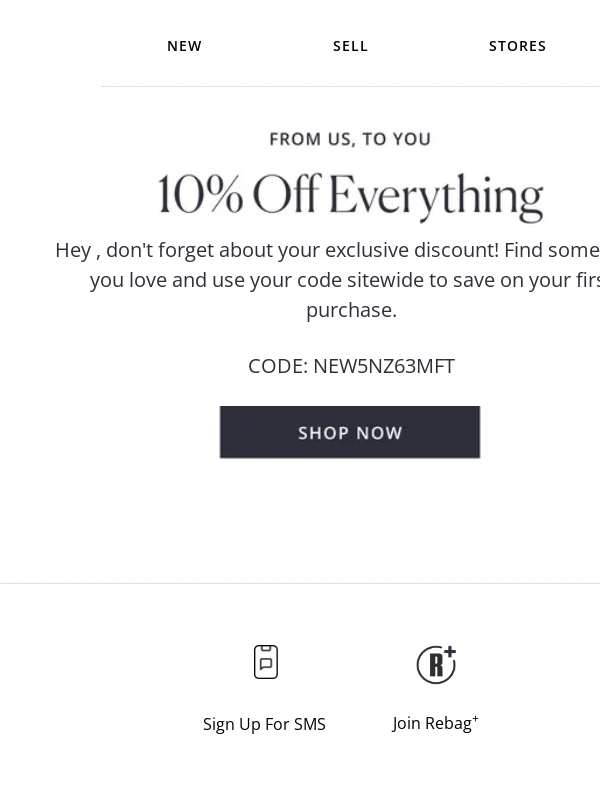
Task: Click the chat bubble inside the phone icon
Action: tap(266, 664)
